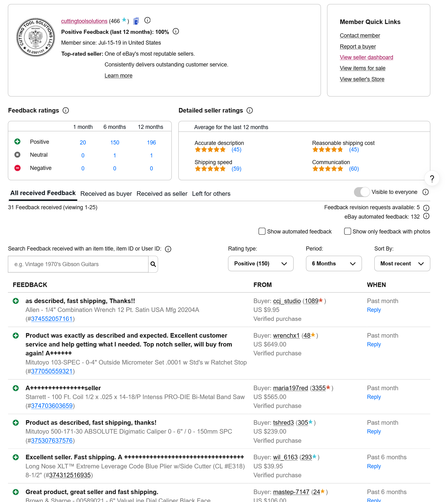The width and height of the screenshot is (448, 502).
Task: Click the Detailed seller ratings info icon
Action: 250,110
